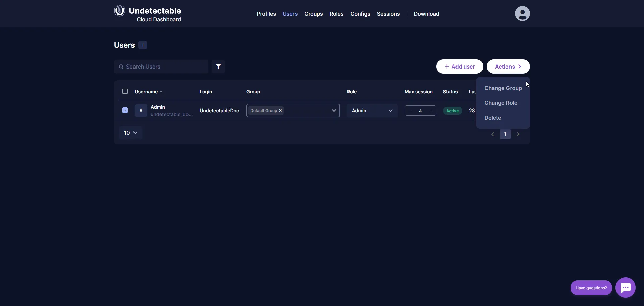Click the max session value 4
Viewport: 644px width, 306px height.
[420, 111]
